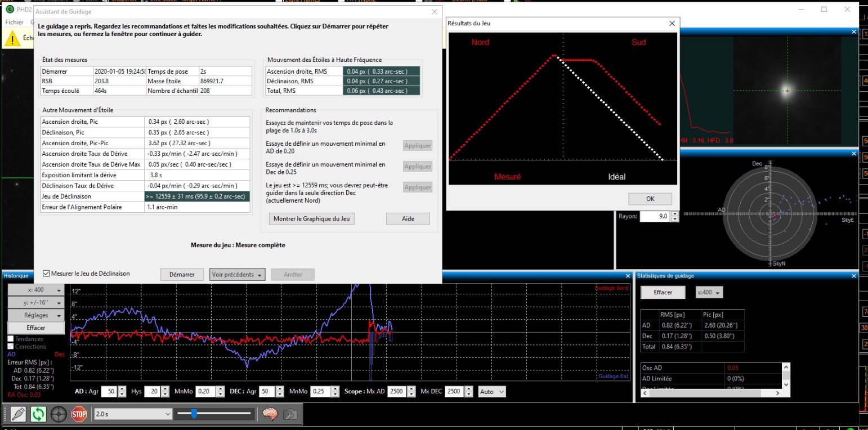This screenshot has width=868, height=430.
Task: Click Appliquer for Dec minimum movement 0.25
Action: coord(418,167)
